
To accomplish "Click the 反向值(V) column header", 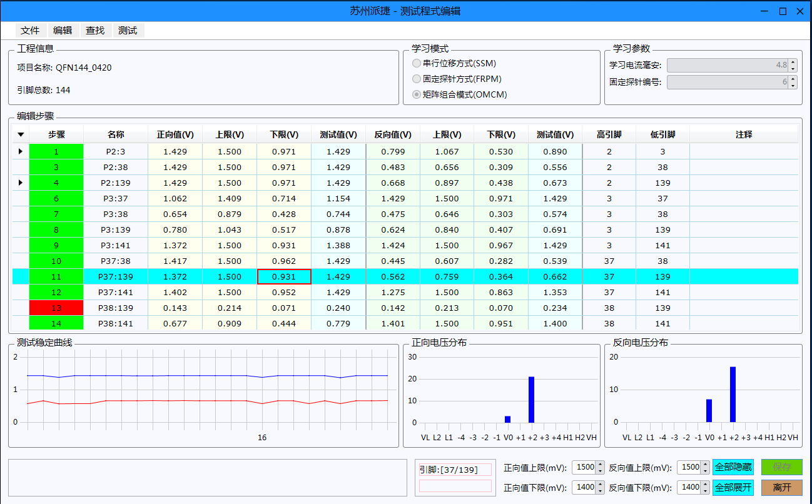I will pyautogui.click(x=393, y=134).
